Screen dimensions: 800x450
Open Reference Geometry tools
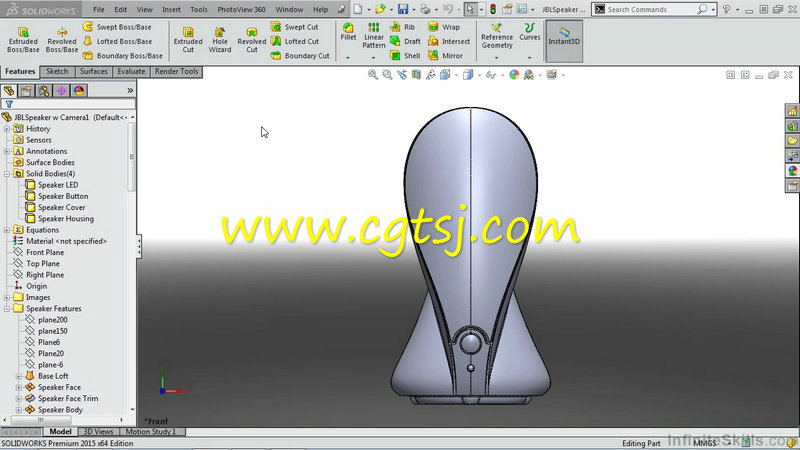point(496,36)
